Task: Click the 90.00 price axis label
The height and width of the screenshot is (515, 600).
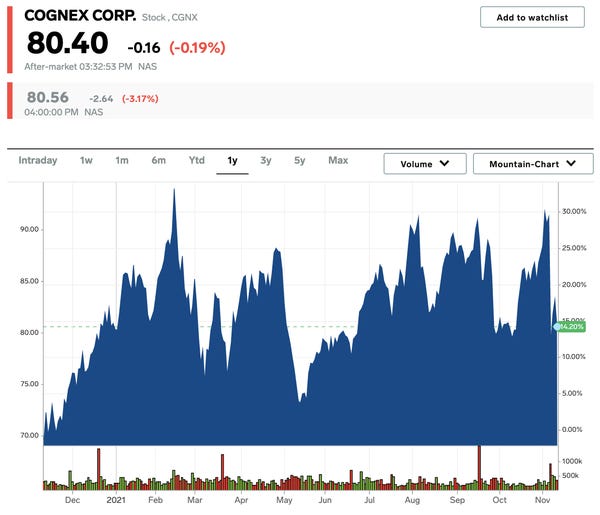Action: click(29, 229)
